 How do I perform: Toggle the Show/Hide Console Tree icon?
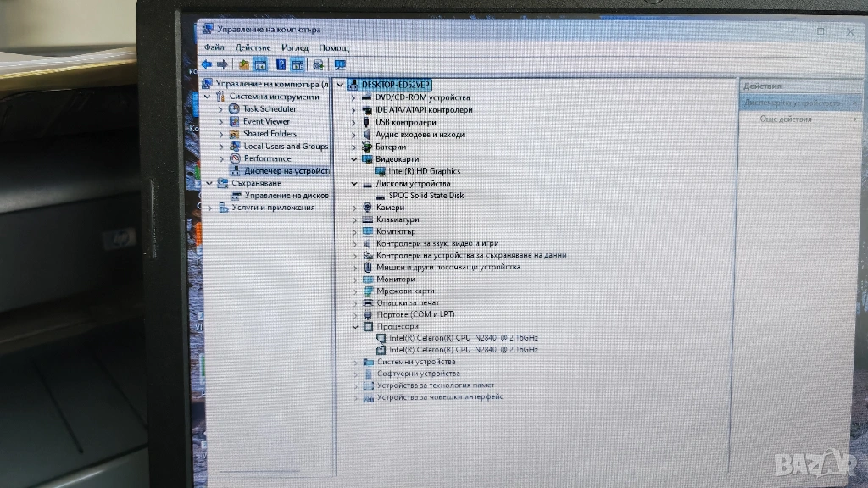click(x=260, y=64)
